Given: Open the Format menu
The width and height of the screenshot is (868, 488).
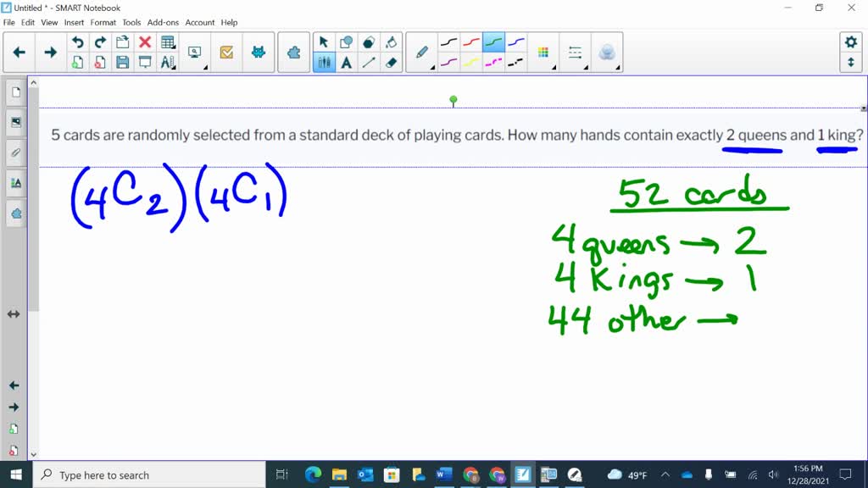Looking at the screenshot, I should coord(103,22).
